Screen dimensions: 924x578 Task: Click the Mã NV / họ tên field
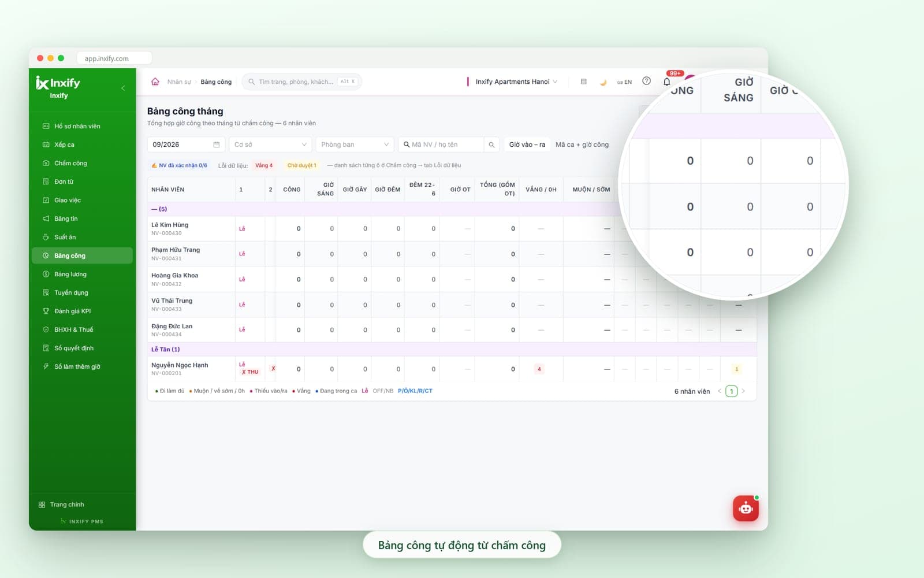pos(441,144)
